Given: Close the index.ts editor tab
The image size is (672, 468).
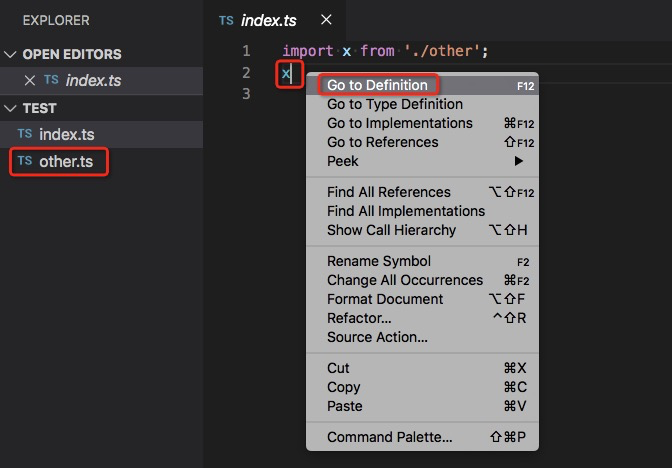Looking at the screenshot, I should pyautogui.click(x=327, y=20).
